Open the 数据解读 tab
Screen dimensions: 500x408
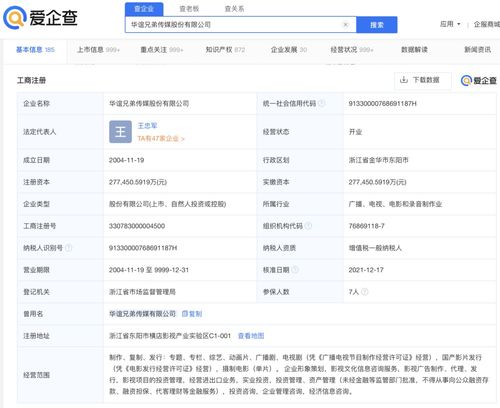pos(414,50)
